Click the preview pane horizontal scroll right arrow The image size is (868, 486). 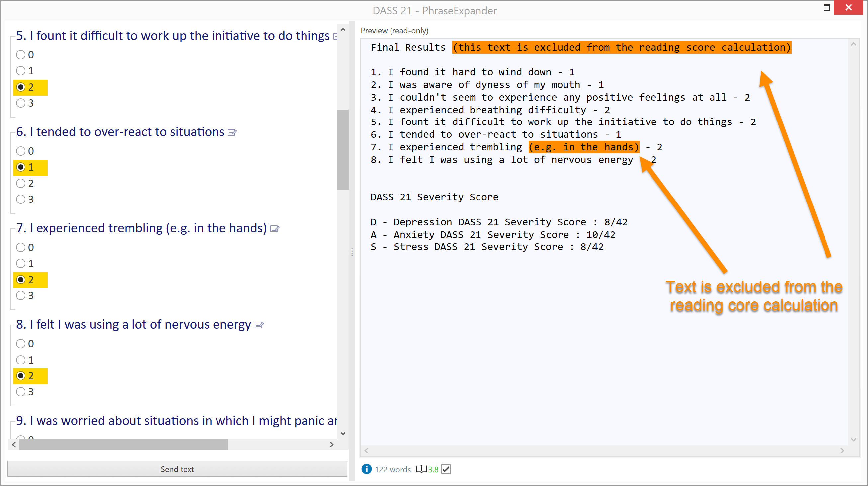842,450
